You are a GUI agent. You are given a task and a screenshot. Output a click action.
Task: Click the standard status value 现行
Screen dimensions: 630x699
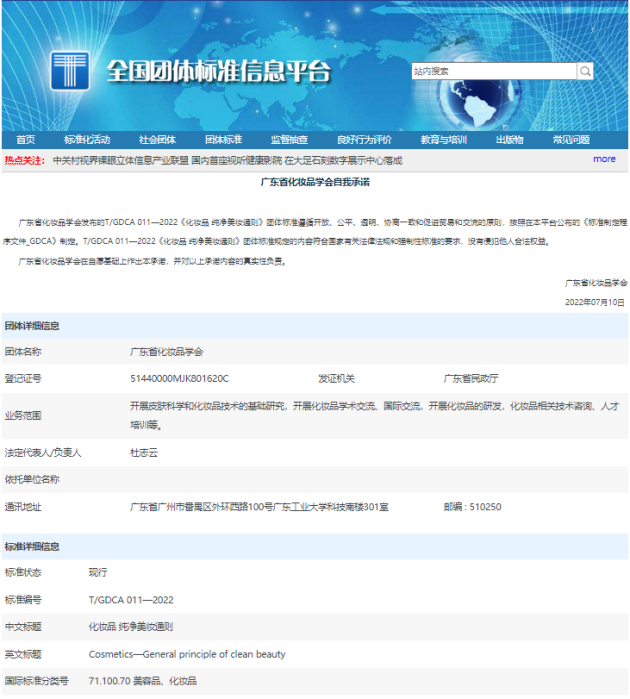click(x=98, y=573)
